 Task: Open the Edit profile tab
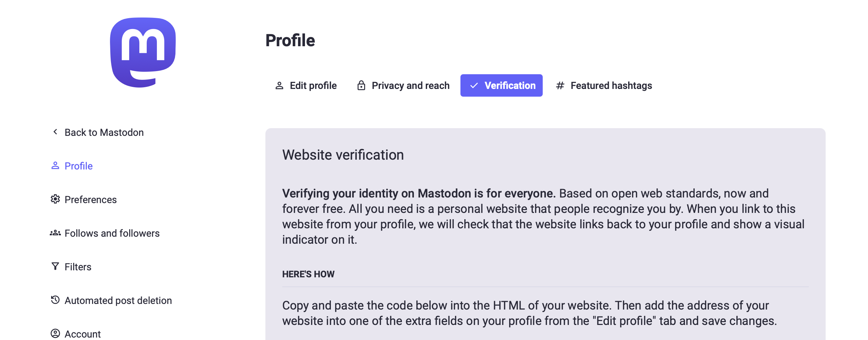click(x=313, y=85)
